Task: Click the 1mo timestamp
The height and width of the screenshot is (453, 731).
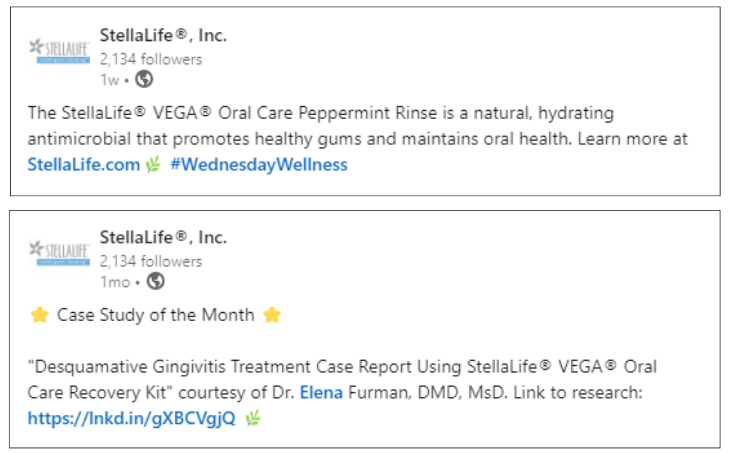Action: click(115, 281)
